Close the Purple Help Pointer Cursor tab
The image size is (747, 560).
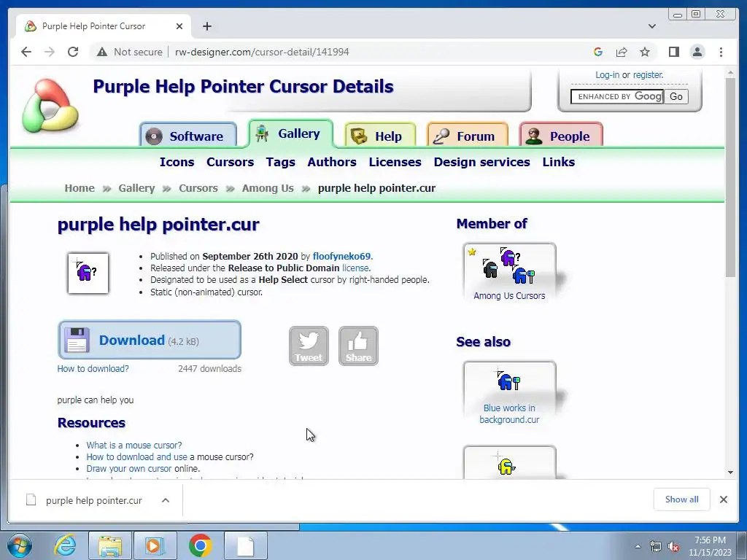pyautogui.click(x=179, y=26)
